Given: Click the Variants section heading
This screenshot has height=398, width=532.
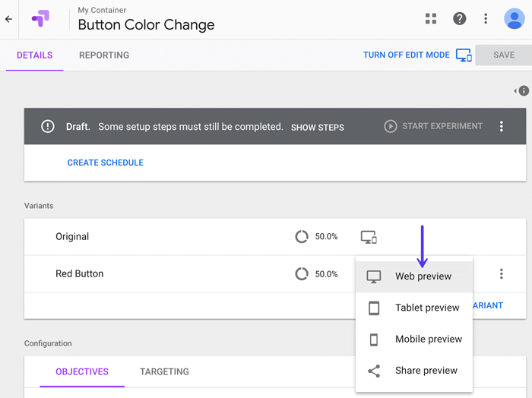Looking at the screenshot, I should point(39,206).
